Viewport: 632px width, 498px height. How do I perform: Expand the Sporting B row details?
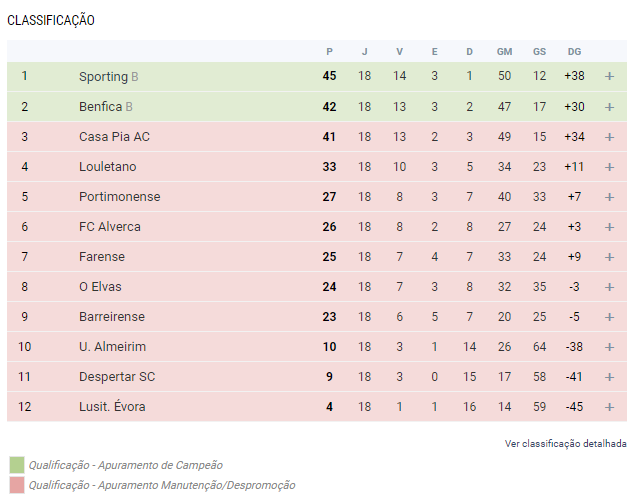(x=609, y=77)
